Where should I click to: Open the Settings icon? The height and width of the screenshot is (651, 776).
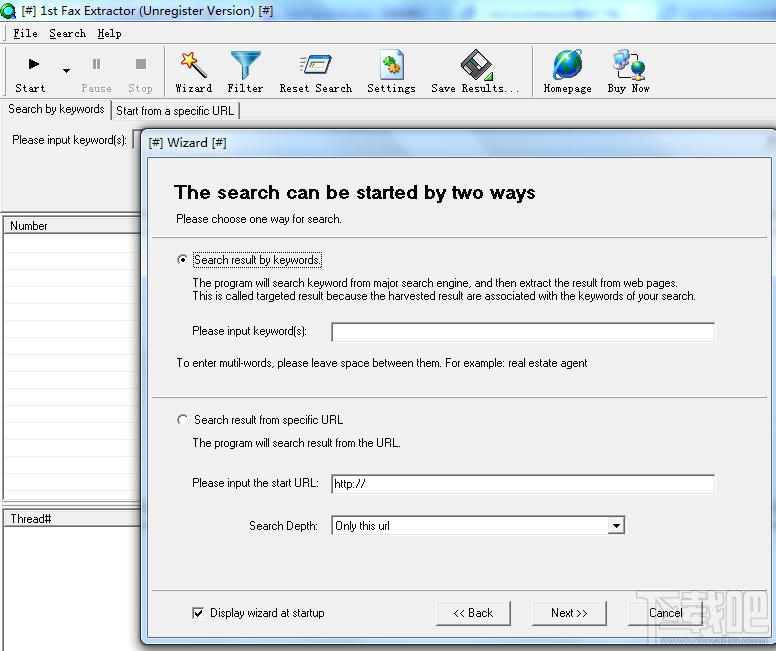391,64
